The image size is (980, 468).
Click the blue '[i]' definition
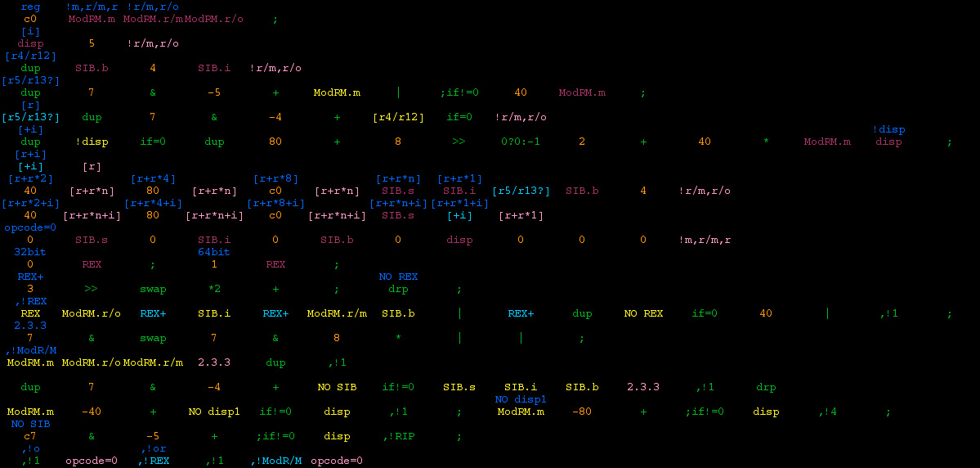coord(30,31)
